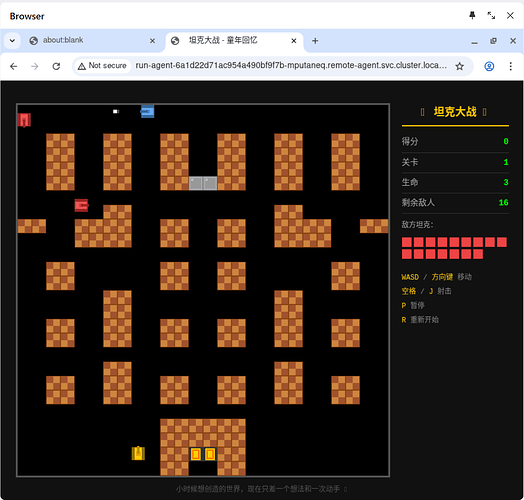
Task: Click the last red square in top row
Action: tap(502, 242)
